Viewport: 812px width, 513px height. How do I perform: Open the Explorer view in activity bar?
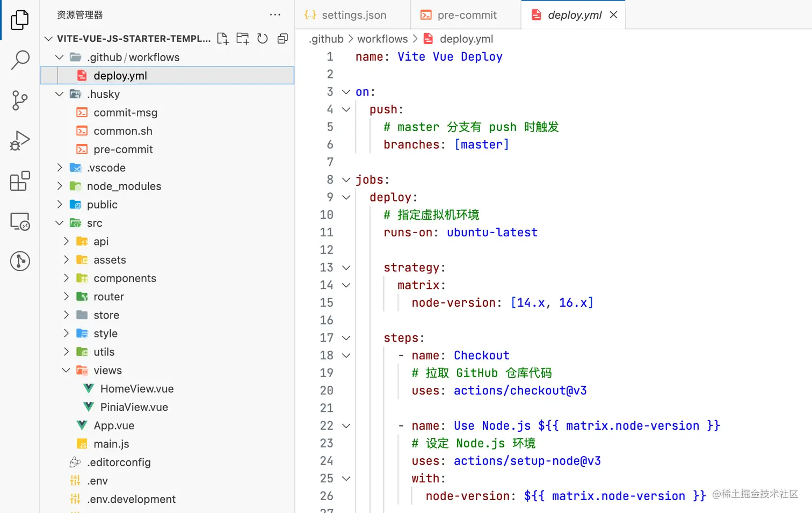tap(20, 20)
